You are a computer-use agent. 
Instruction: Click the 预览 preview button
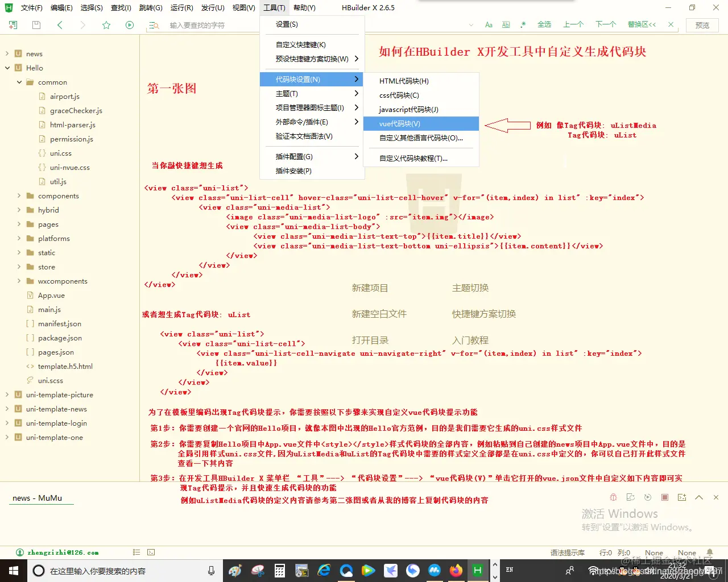(702, 25)
